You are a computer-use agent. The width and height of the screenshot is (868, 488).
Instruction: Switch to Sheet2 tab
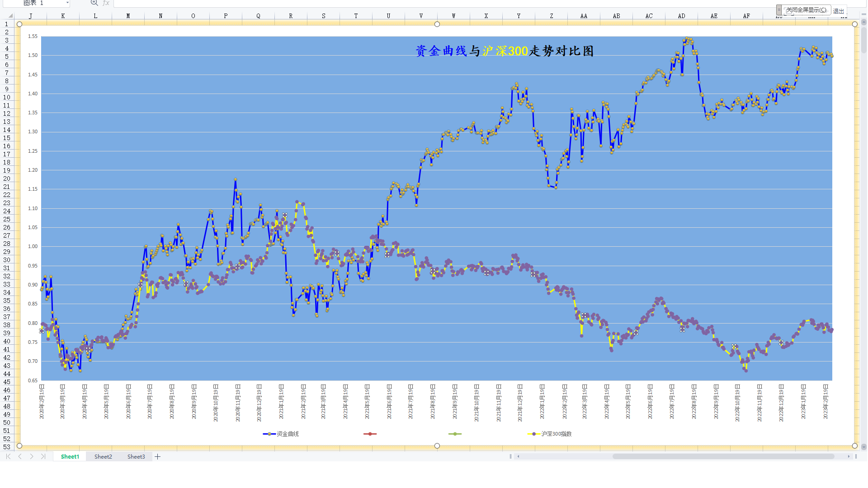point(103,457)
